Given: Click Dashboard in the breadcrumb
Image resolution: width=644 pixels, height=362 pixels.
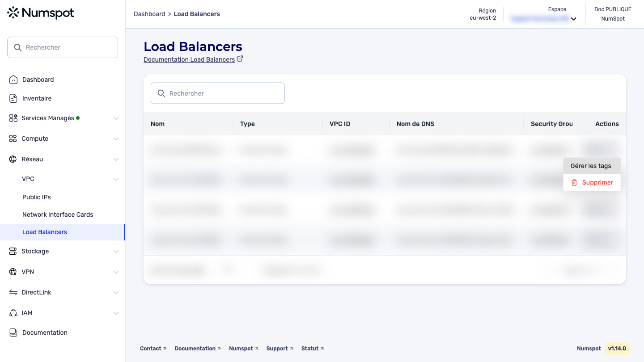Looking at the screenshot, I should 149,14.
